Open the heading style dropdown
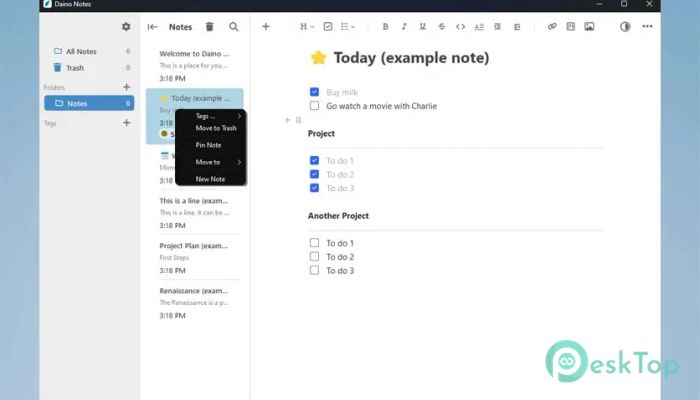Viewport: 700px width, 400px height. (307, 26)
